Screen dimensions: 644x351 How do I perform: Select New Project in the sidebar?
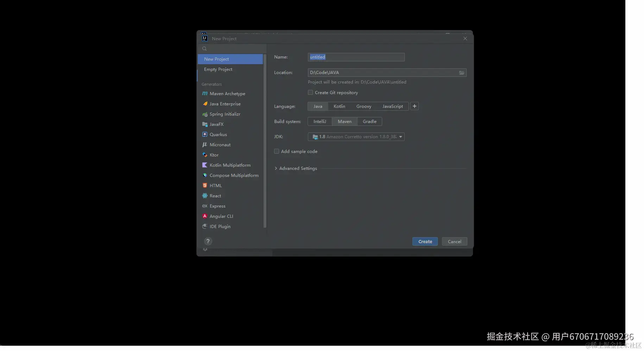click(230, 59)
